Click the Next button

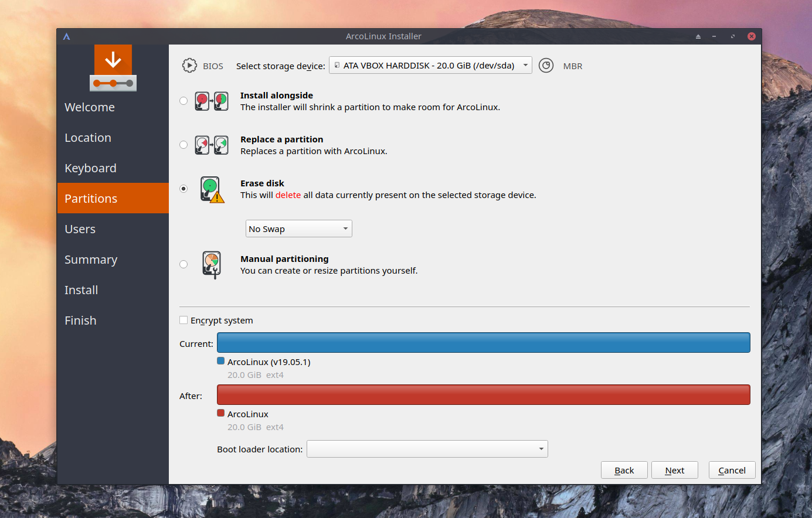pos(675,470)
